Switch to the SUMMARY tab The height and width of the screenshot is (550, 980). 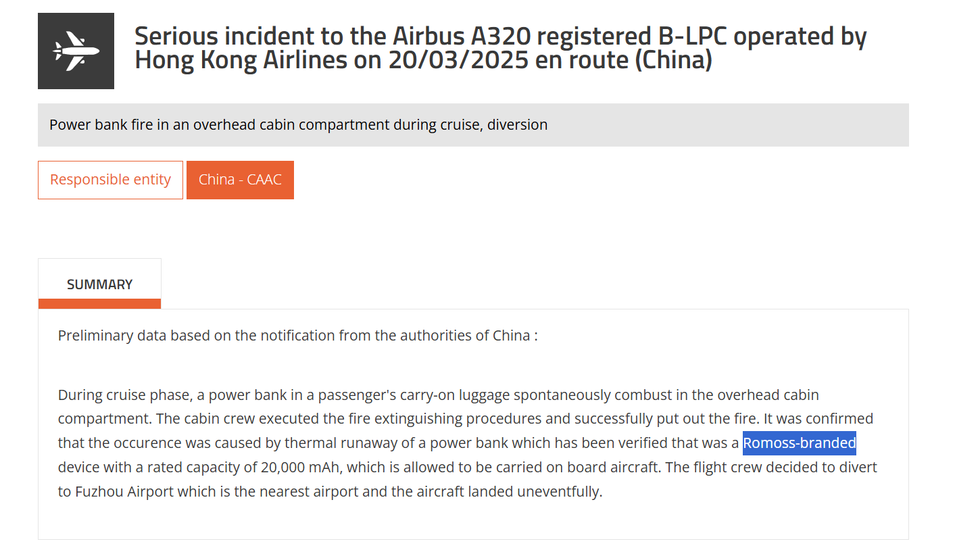click(x=99, y=284)
